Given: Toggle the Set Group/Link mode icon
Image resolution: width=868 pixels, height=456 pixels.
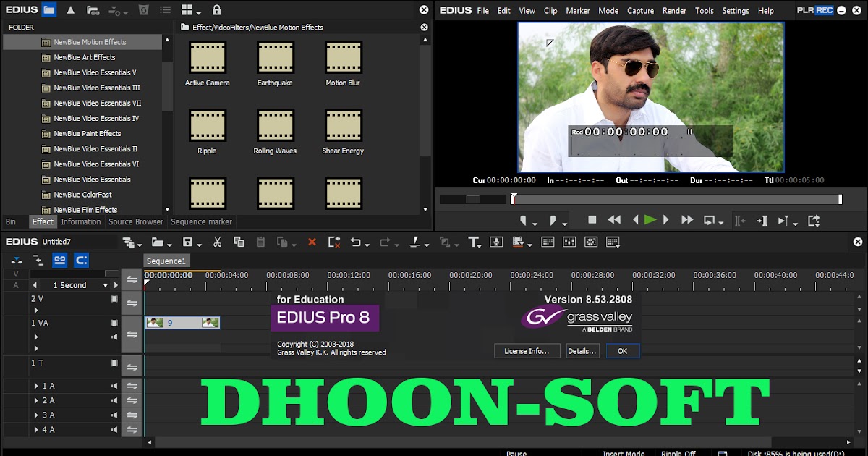Looking at the screenshot, I should pyautogui.click(x=59, y=260).
